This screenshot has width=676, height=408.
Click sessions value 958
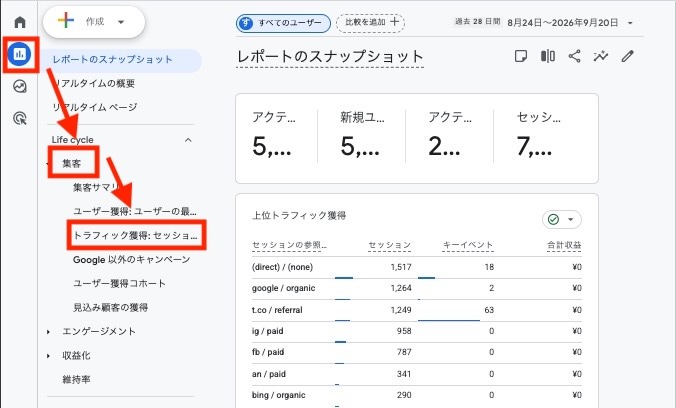(404, 331)
